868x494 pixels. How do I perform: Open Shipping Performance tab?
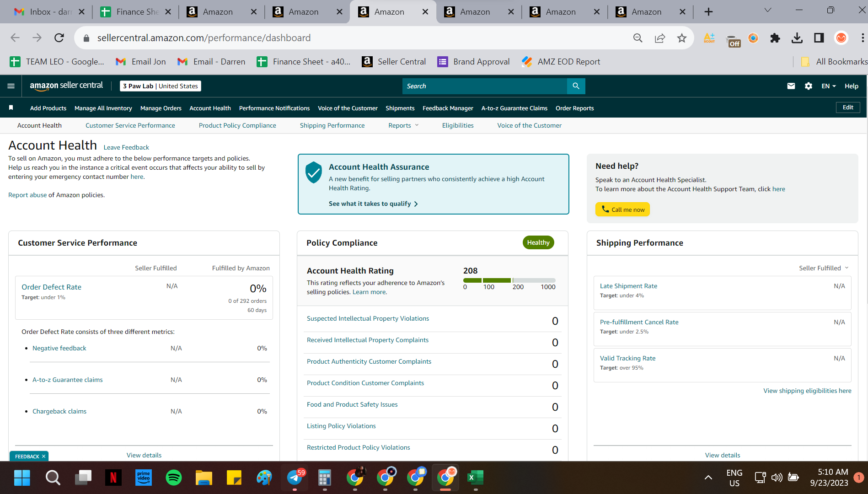(332, 125)
